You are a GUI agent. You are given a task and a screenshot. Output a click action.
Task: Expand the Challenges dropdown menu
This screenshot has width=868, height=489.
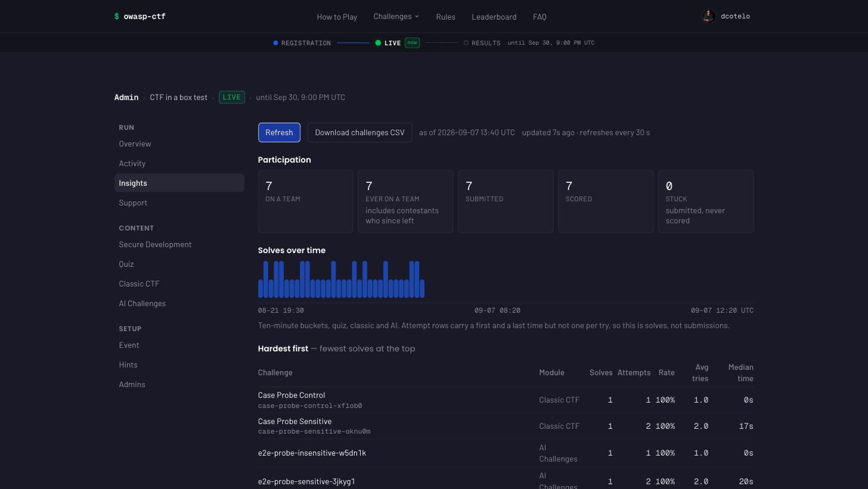[x=396, y=17]
